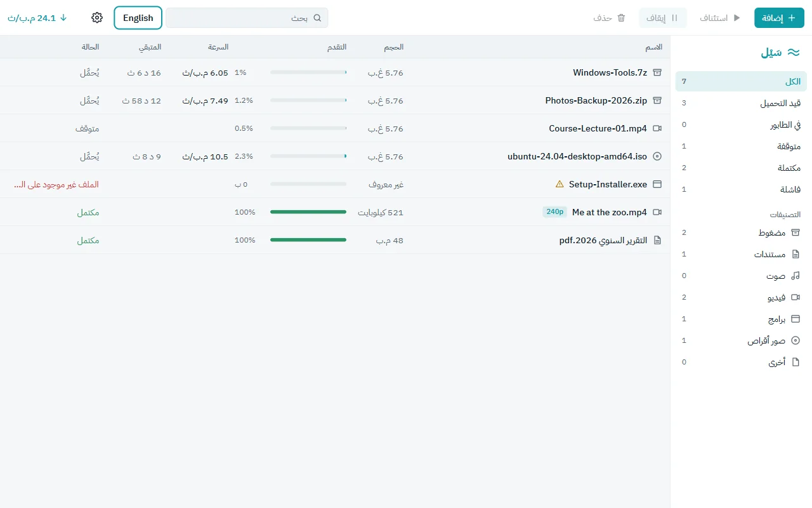Image resolution: width=812 pixels, height=508 pixels.
Task: Click the الحجم column header
Action: tap(393, 47)
